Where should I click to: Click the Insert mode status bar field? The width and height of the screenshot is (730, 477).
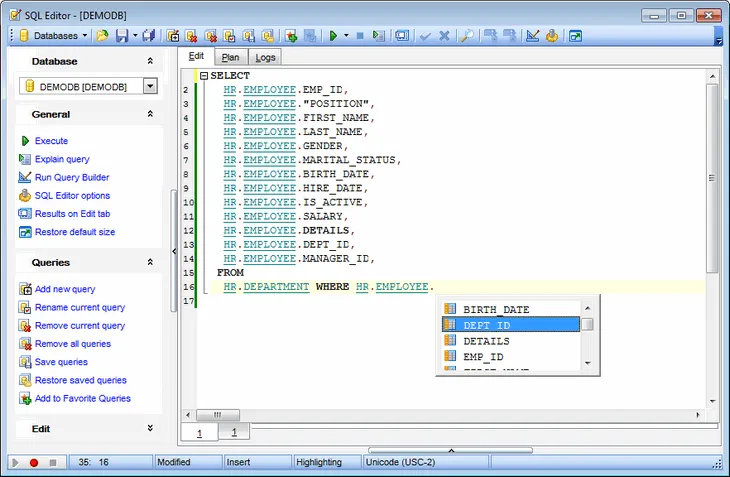tap(258, 462)
